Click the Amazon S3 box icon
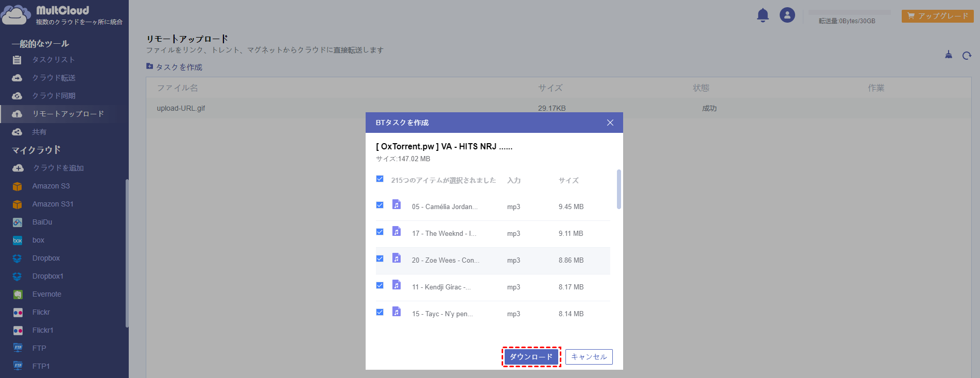This screenshot has width=980, height=378. pos(18,186)
